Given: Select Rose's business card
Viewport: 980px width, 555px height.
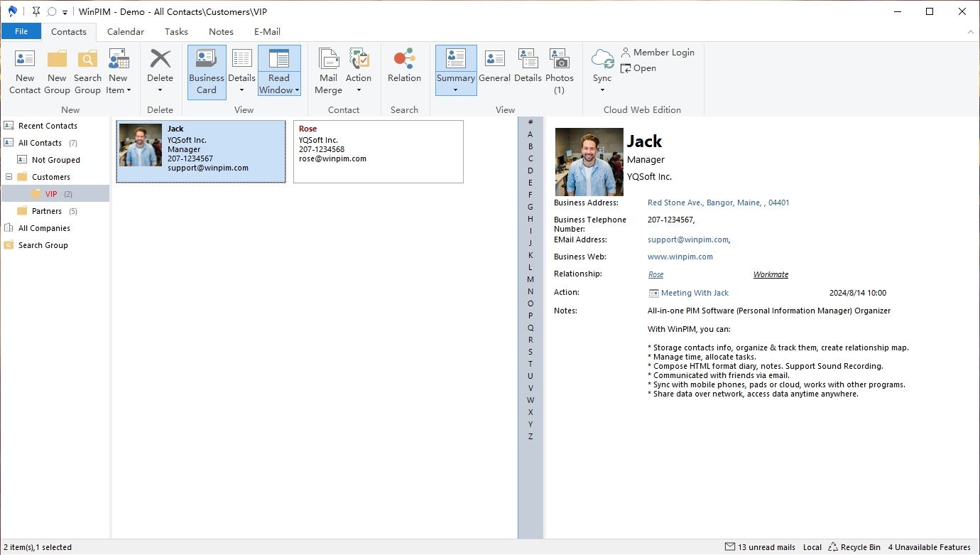Looking at the screenshot, I should tap(379, 151).
